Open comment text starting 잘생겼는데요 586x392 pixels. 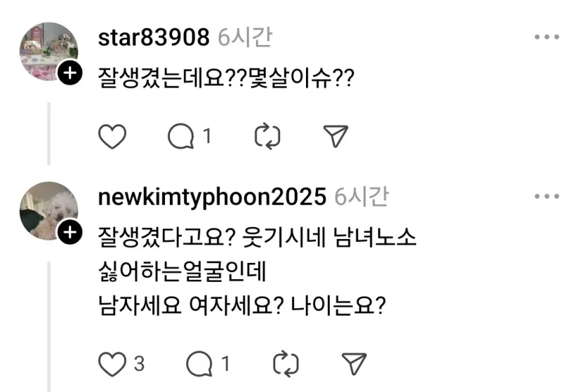pos(226,79)
